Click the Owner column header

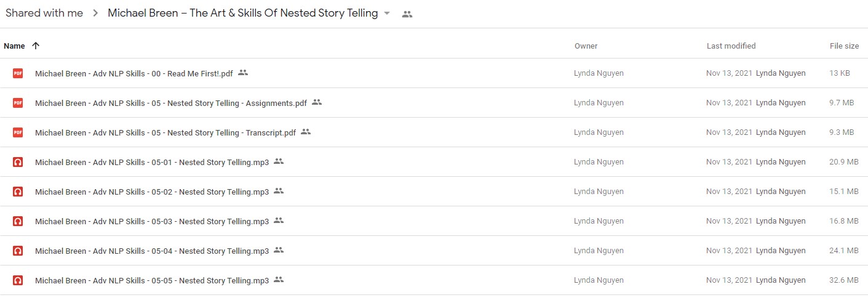[x=586, y=46]
